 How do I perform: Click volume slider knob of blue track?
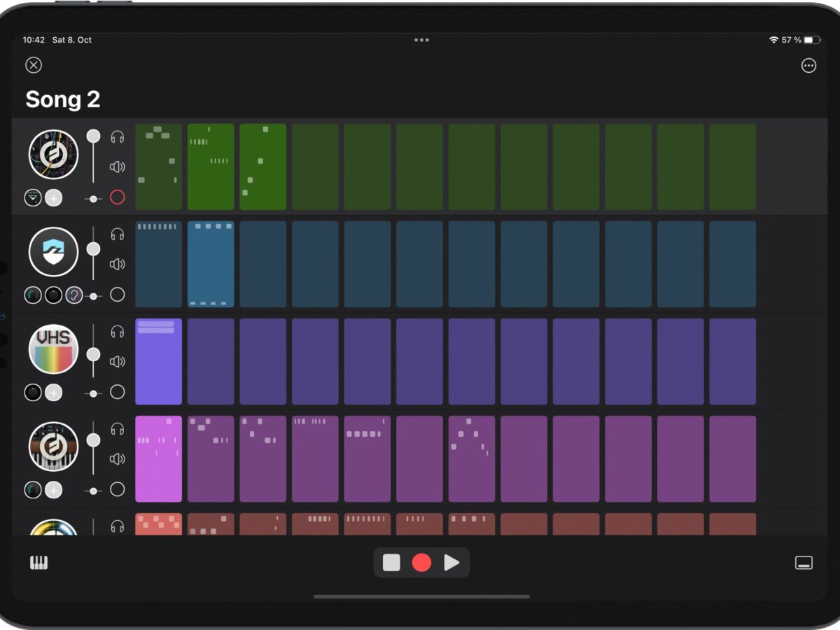coord(93,249)
